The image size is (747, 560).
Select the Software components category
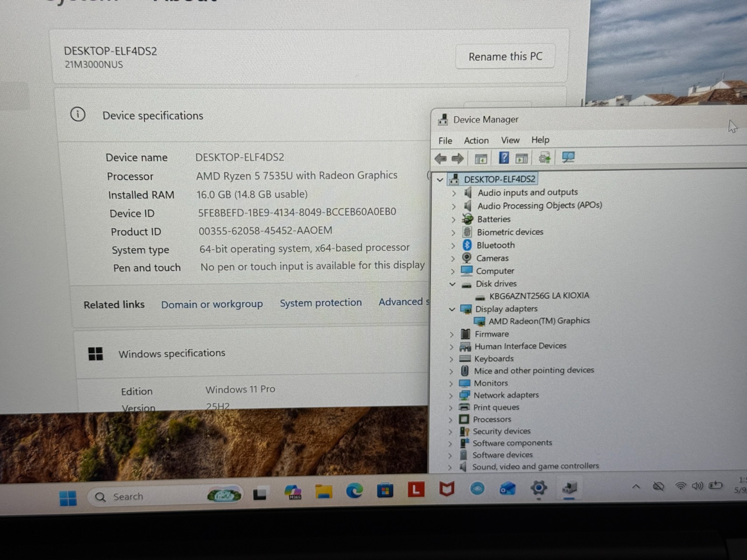(512, 443)
